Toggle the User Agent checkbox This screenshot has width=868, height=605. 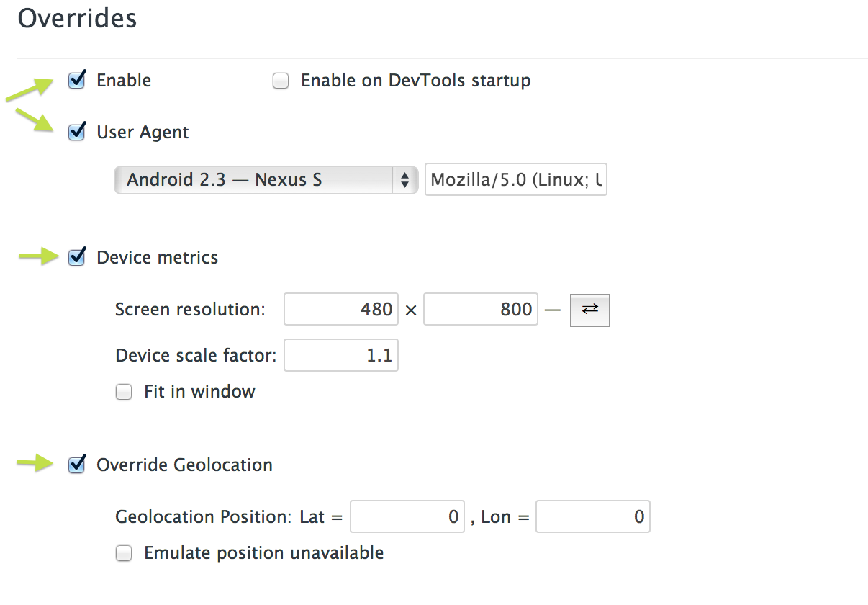pyautogui.click(x=77, y=133)
